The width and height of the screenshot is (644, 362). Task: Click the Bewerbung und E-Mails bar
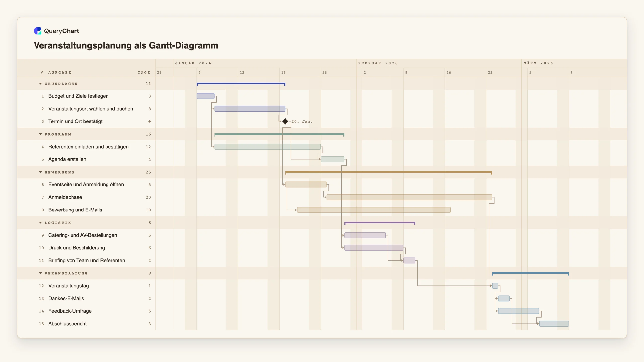tap(374, 210)
